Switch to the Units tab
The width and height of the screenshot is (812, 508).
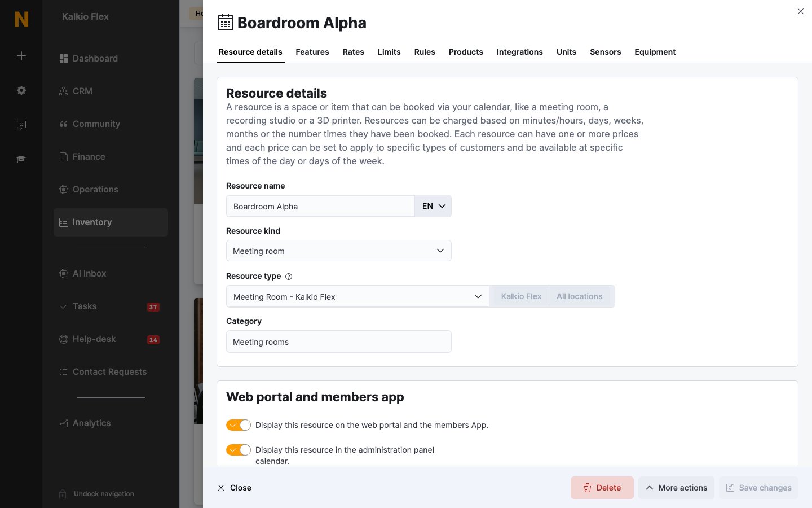[566, 52]
